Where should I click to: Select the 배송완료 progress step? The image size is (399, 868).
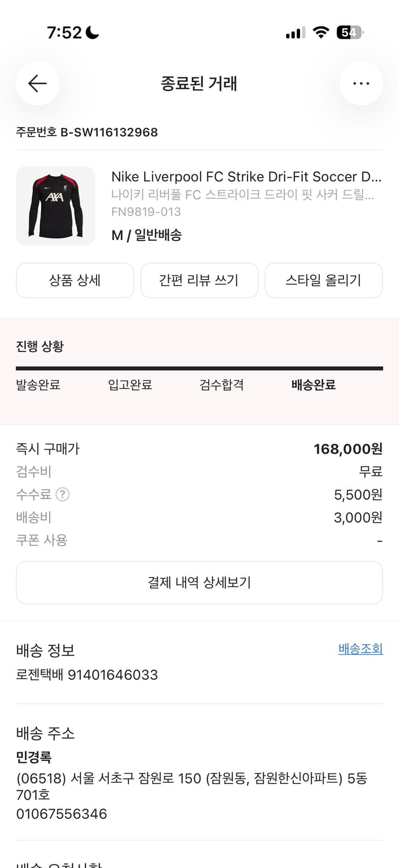[x=312, y=385]
